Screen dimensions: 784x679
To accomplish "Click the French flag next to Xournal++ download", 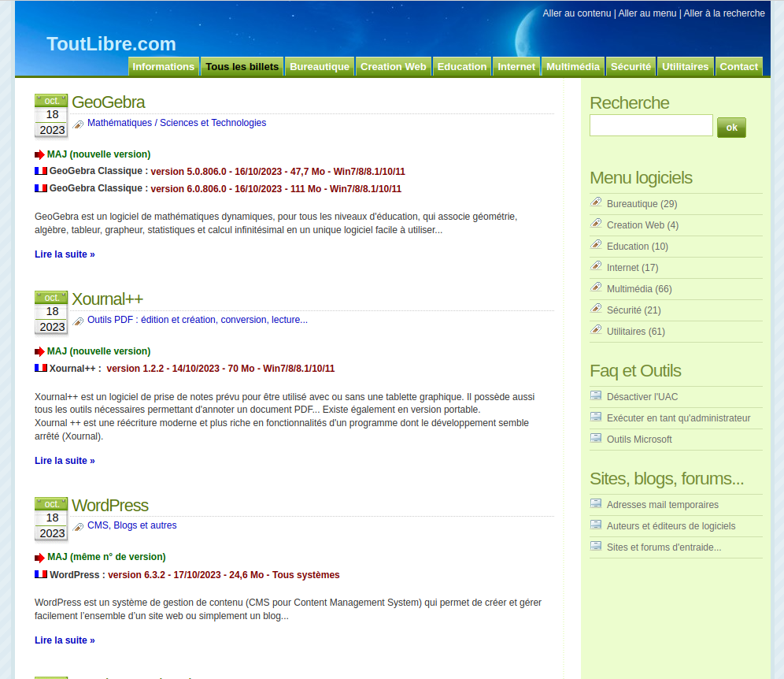I will [x=41, y=368].
